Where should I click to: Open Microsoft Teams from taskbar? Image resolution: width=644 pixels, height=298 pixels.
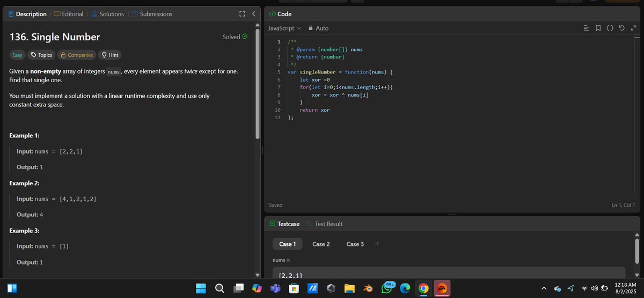click(275, 288)
